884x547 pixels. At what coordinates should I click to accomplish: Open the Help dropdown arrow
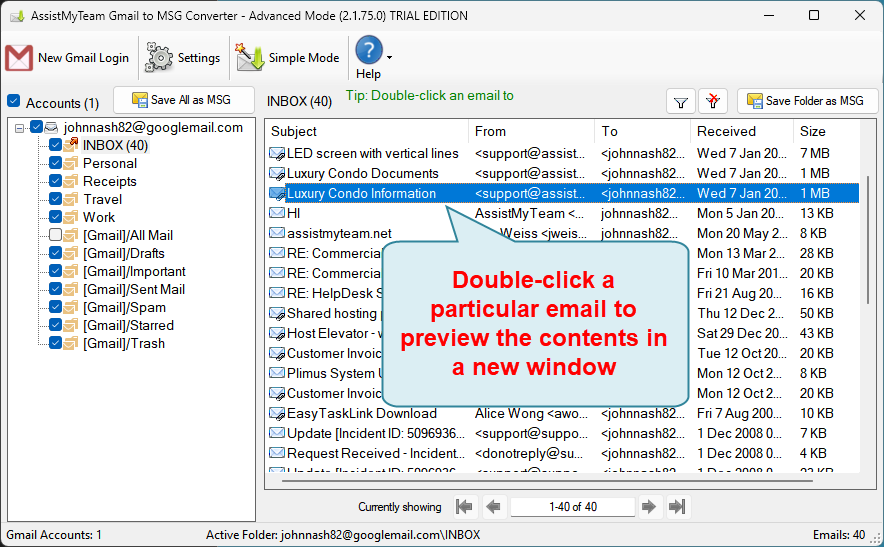(390, 58)
